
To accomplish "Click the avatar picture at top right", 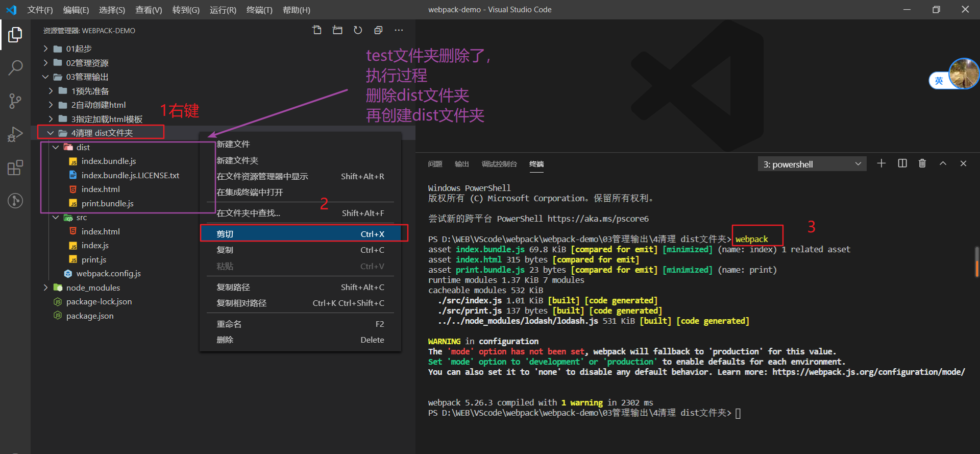I will coord(964,74).
